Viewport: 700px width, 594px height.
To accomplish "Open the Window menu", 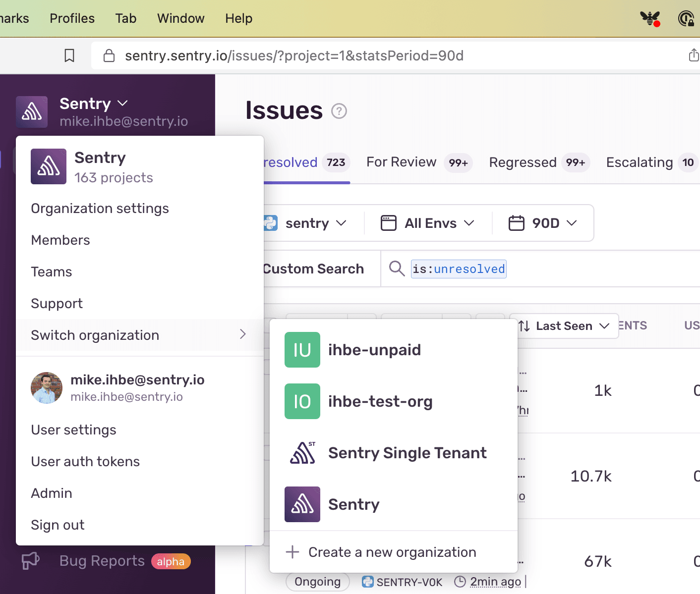I will coord(180,18).
